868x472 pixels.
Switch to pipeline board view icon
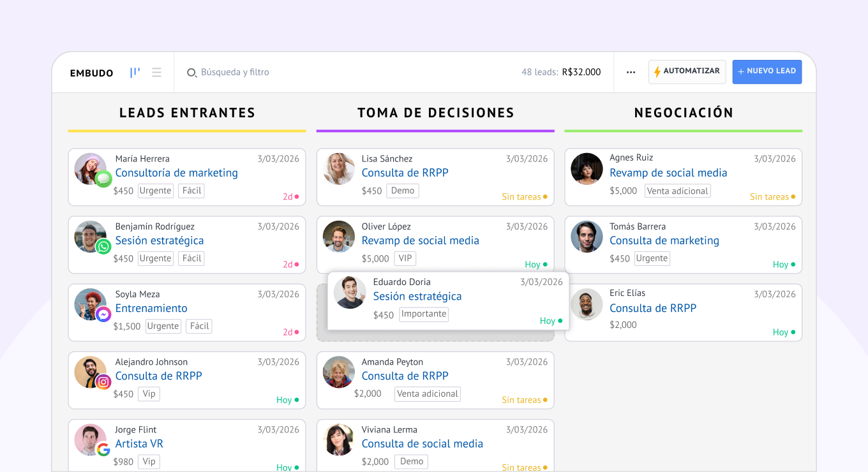[135, 73]
